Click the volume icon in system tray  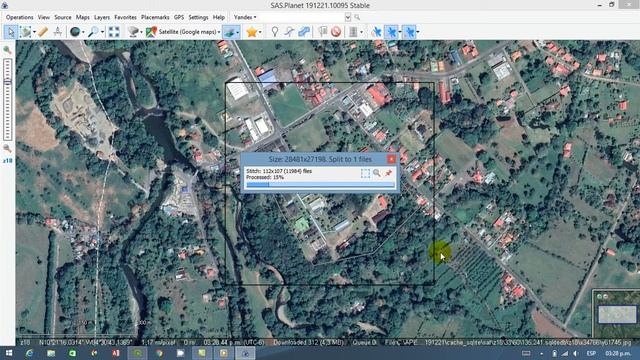pyautogui.click(x=576, y=353)
